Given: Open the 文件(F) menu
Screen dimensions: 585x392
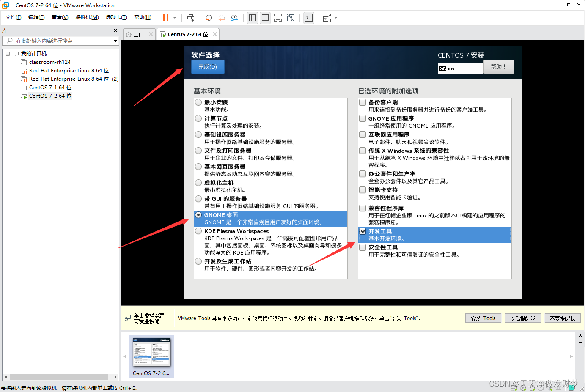Looking at the screenshot, I should pos(13,17).
